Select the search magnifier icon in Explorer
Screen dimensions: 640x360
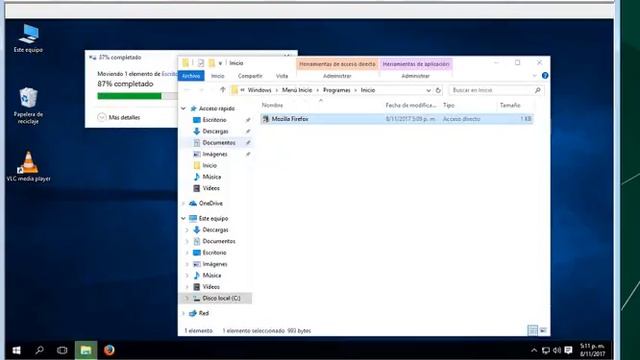tap(538, 90)
